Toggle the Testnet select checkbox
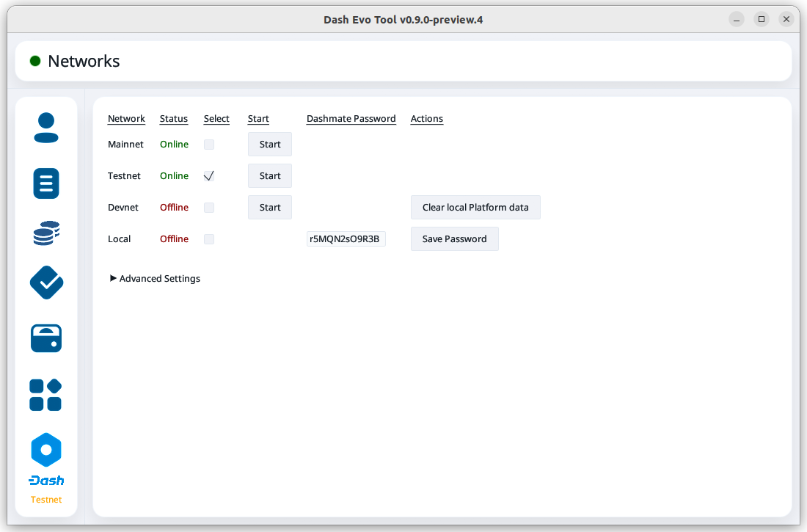 (x=209, y=176)
